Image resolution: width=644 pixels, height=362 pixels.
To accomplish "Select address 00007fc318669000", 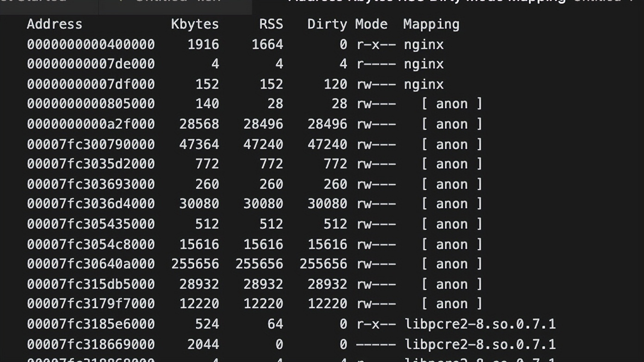I will click(x=91, y=344).
